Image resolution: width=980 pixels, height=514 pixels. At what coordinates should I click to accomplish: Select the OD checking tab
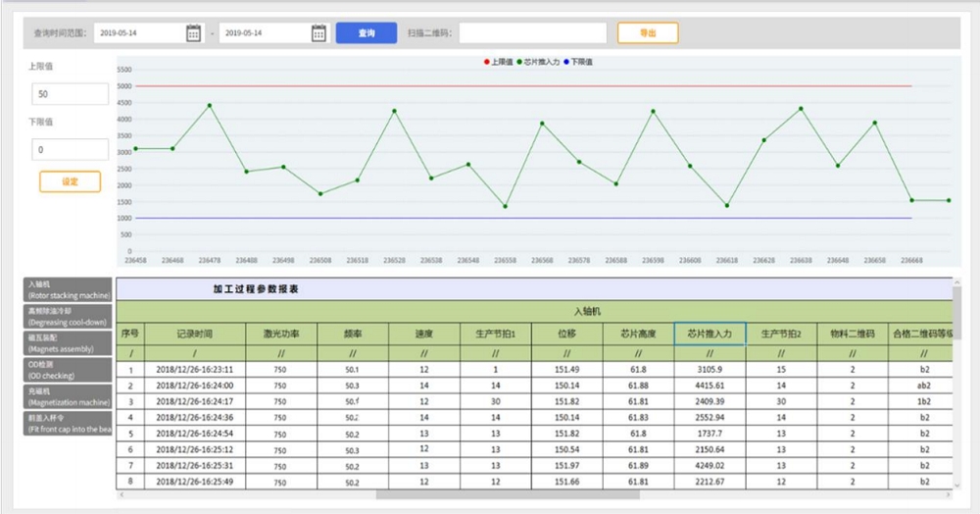(68, 369)
